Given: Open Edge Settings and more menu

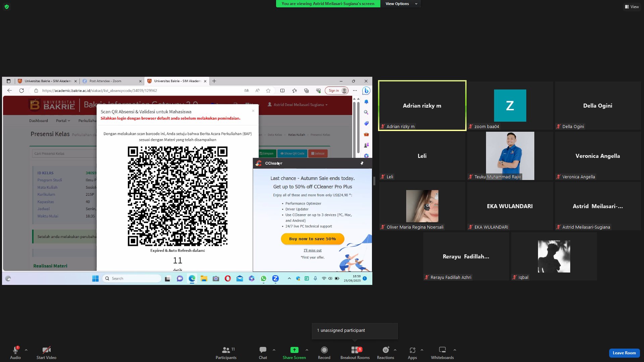Looking at the screenshot, I should point(355,90).
